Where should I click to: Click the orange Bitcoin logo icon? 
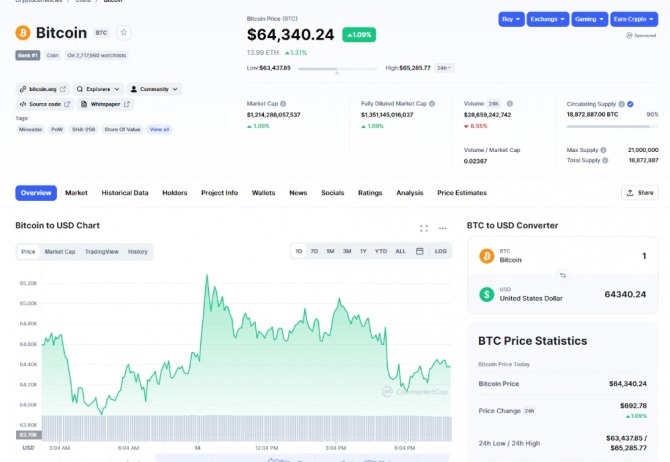pyautogui.click(x=23, y=33)
